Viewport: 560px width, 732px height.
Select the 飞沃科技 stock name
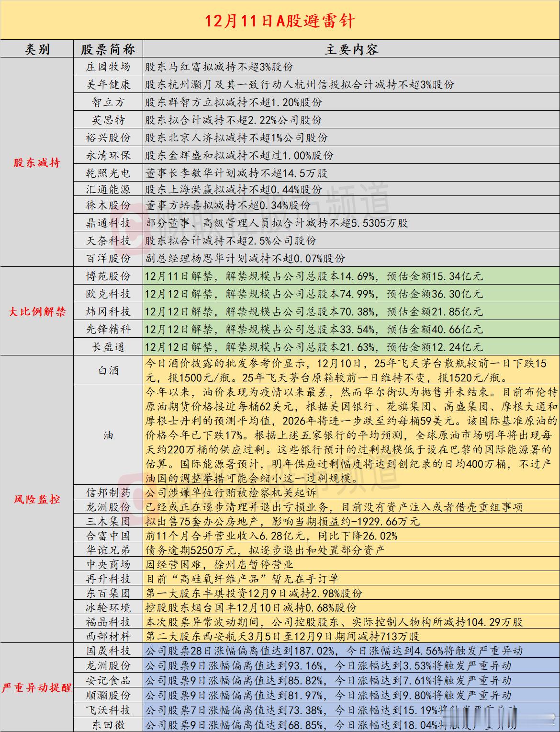109,710
